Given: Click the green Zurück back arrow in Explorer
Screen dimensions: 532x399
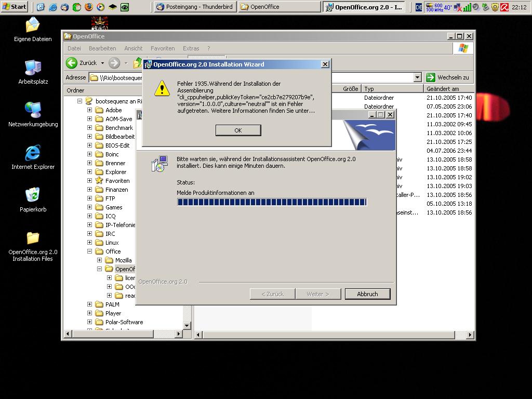Looking at the screenshot, I should click(72, 63).
